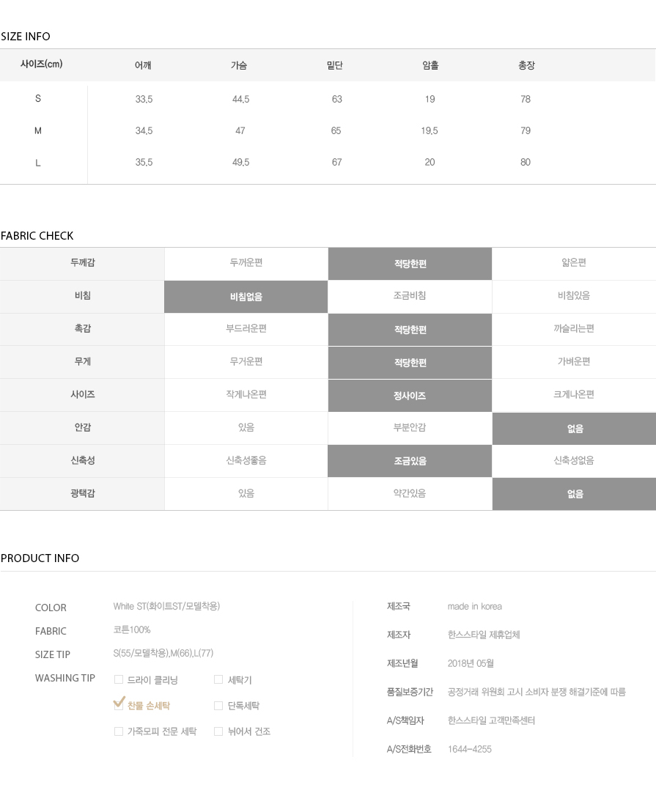Click the 두꺼운편 thickness cell
The width and height of the screenshot is (656, 812).
pos(246,262)
